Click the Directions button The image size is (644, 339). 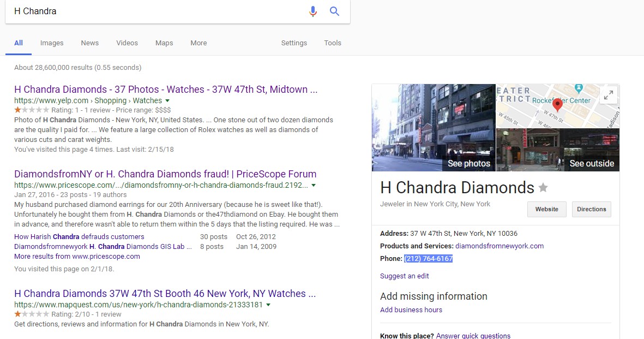tap(592, 210)
